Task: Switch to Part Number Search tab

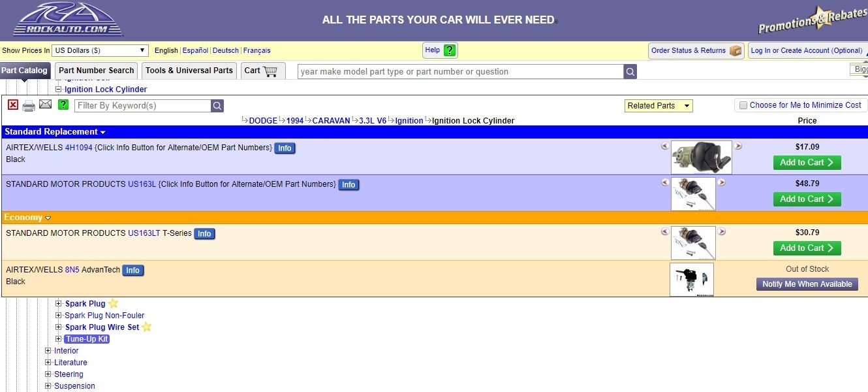Action: tap(97, 71)
